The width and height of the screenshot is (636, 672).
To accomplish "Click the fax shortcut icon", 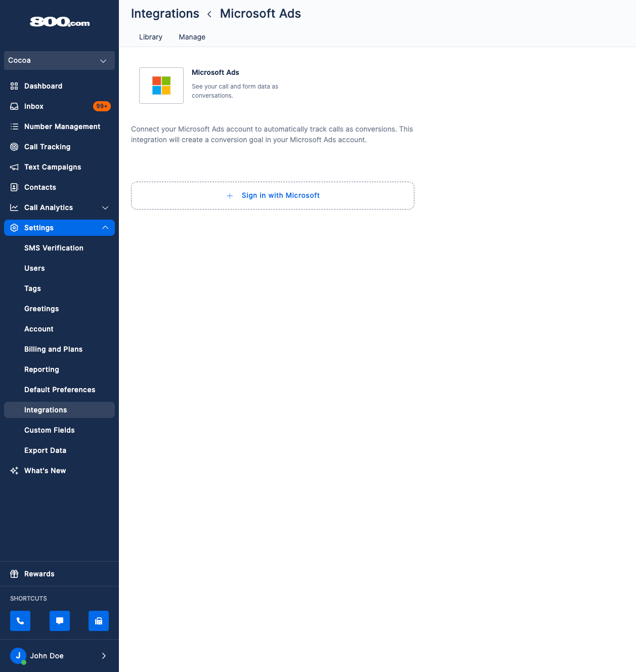I will click(99, 621).
